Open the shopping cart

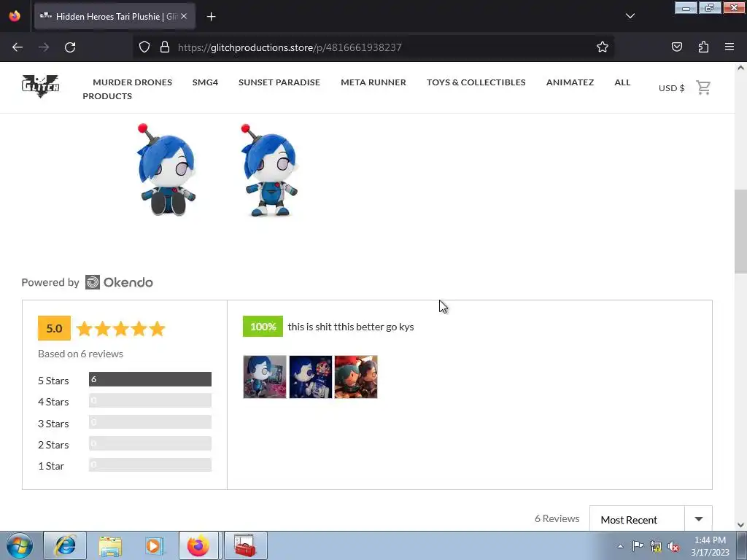pyautogui.click(x=703, y=87)
